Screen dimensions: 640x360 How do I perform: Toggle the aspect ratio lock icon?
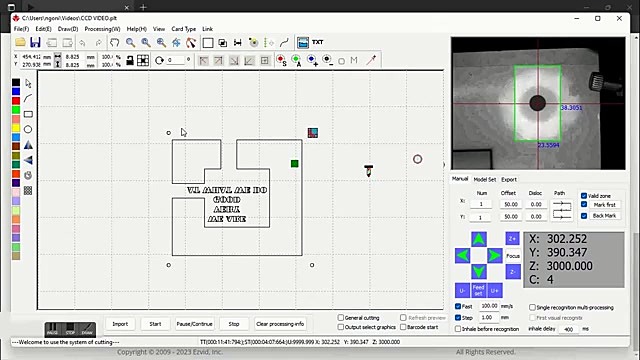pyautogui.click(x=130, y=60)
